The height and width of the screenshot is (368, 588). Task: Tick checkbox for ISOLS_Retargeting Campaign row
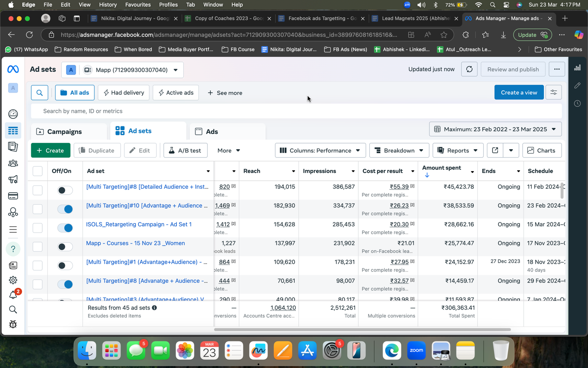pyautogui.click(x=37, y=228)
